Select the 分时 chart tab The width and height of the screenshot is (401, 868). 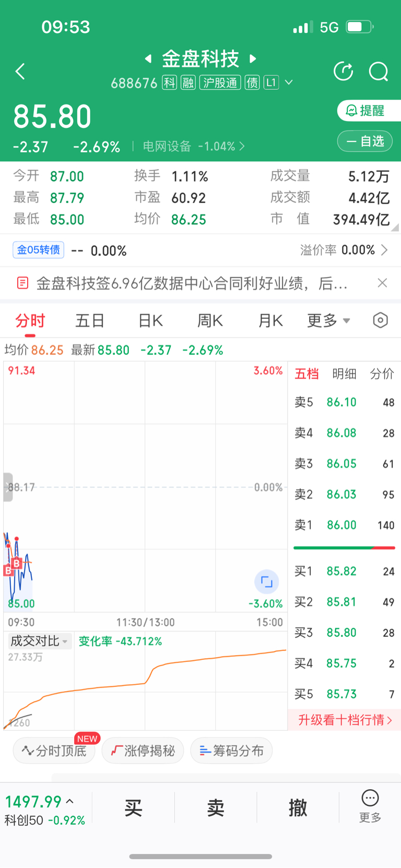pyautogui.click(x=30, y=320)
